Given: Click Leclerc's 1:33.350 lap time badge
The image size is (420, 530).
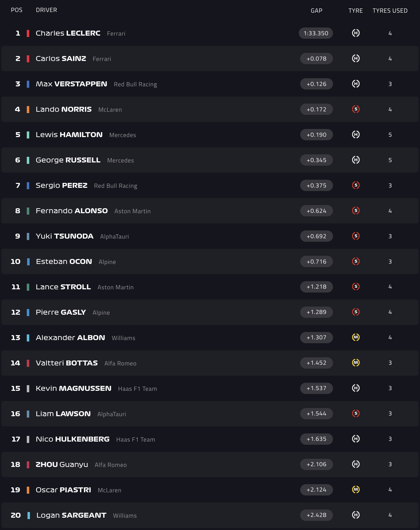Looking at the screenshot, I should (x=316, y=33).
